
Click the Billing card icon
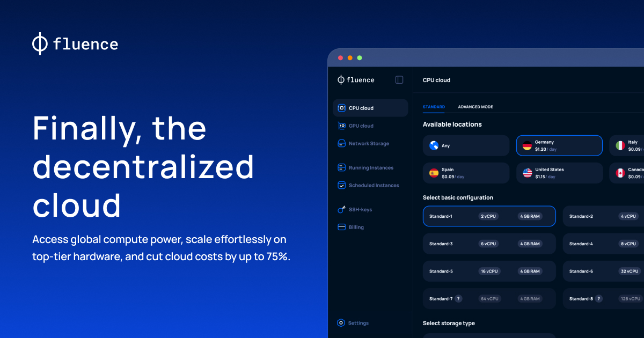pos(341,227)
